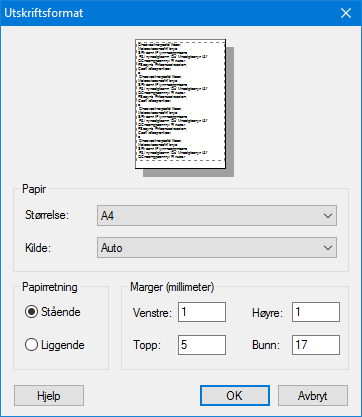
Task: Click the Kilde: label
Action: coord(38,248)
